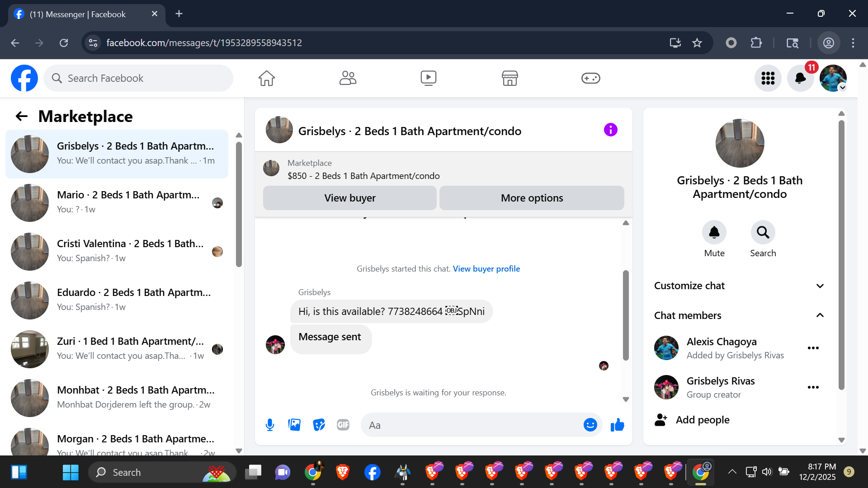Open the sticker picker icon
This screenshot has width=868, height=488.
click(319, 425)
